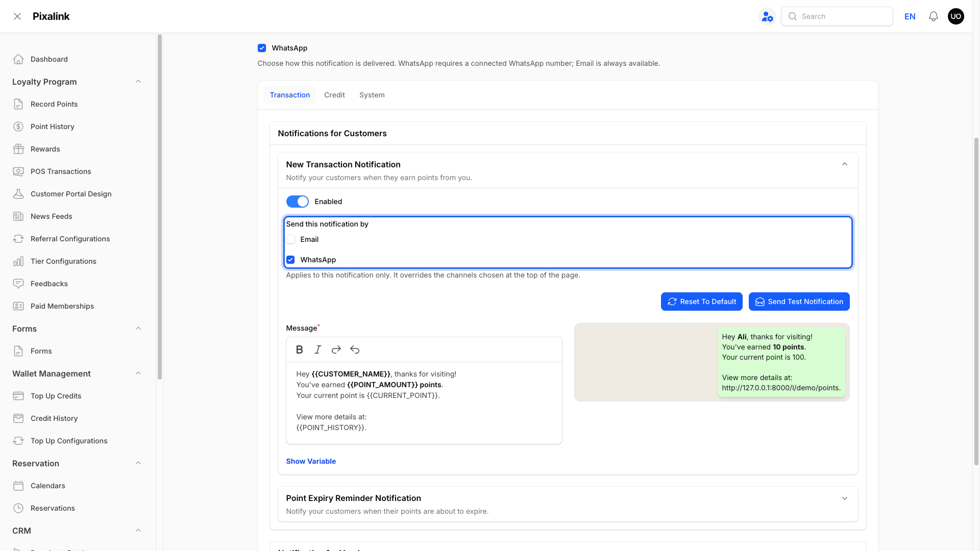Change language via EN button
The width and height of the screenshot is (980, 551).
point(910,16)
